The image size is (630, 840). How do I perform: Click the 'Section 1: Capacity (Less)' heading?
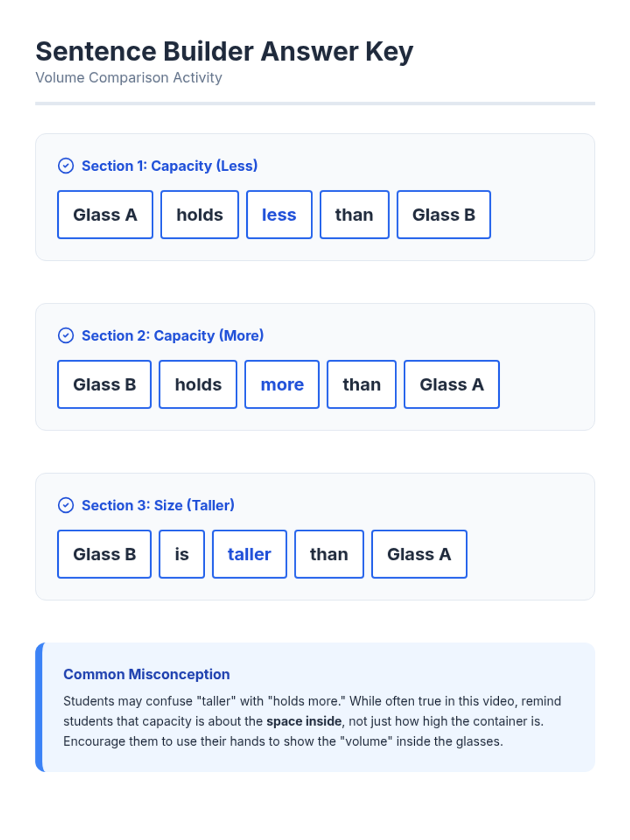coord(170,166)
